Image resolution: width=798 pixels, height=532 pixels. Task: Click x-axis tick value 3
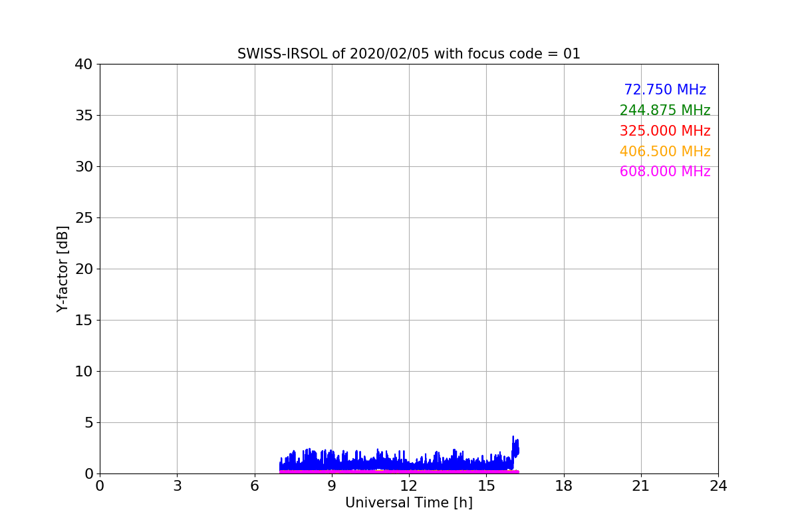click(177, 486)
